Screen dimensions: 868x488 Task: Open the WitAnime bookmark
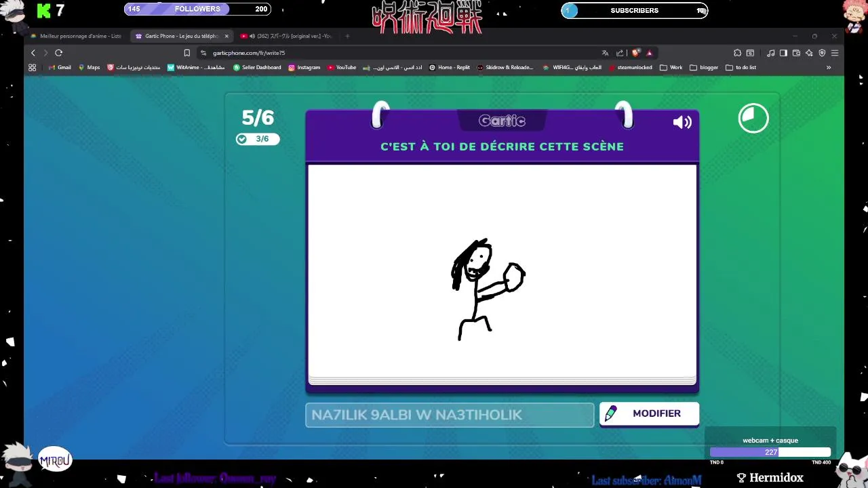196,68
